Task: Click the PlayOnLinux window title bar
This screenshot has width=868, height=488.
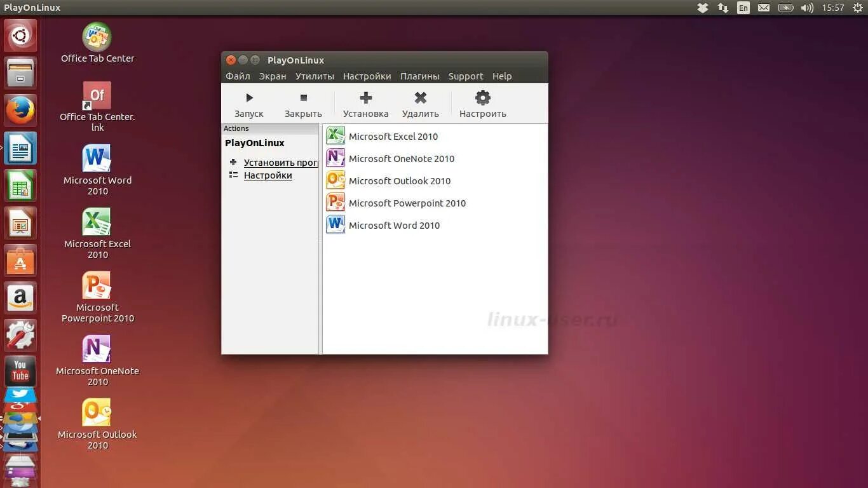Action: [x=384, y=60]
